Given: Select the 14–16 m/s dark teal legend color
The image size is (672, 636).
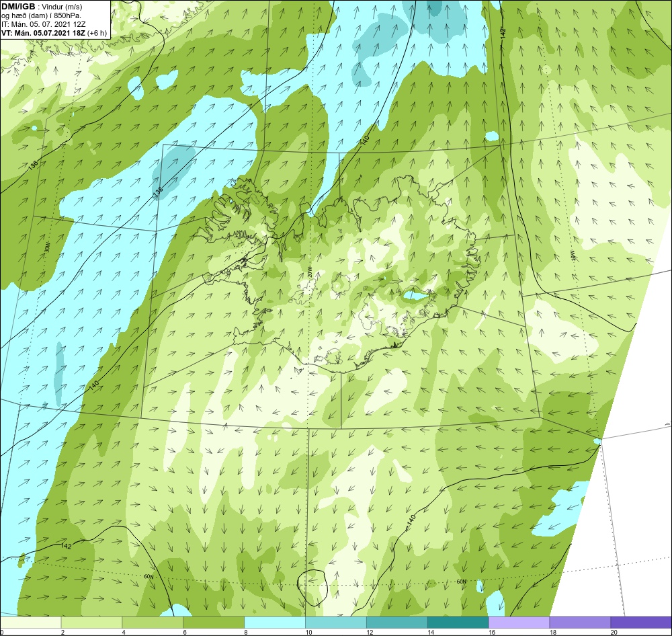Looking at the screenshot, I should pos(458,622).
